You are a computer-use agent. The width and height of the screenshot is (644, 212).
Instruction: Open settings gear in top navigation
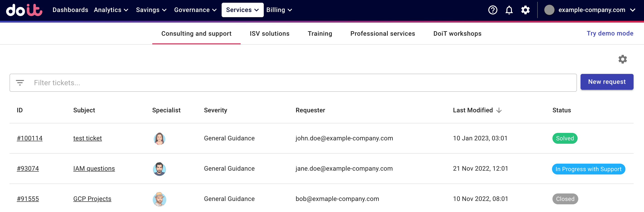click(525, 10)
